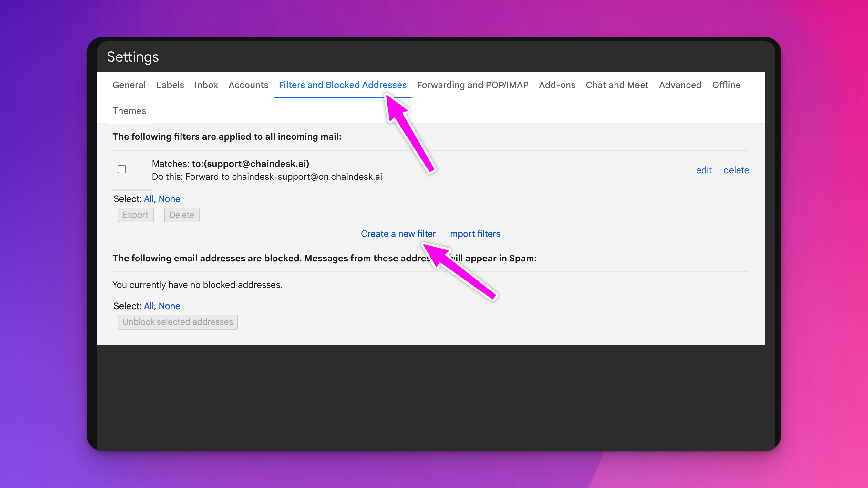Tick the support@chaindesk.ai filter checkbox

pyautogui.click(x=122, y=169)
